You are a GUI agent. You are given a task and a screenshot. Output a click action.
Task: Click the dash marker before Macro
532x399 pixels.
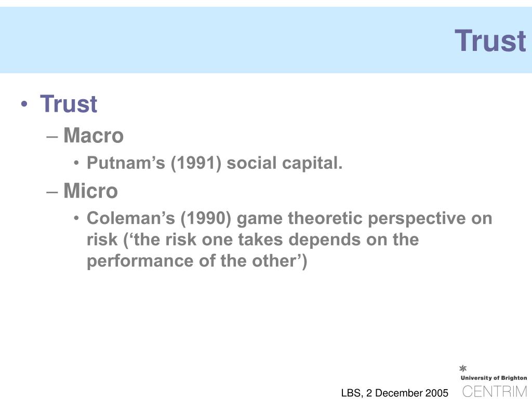[52, 137]
